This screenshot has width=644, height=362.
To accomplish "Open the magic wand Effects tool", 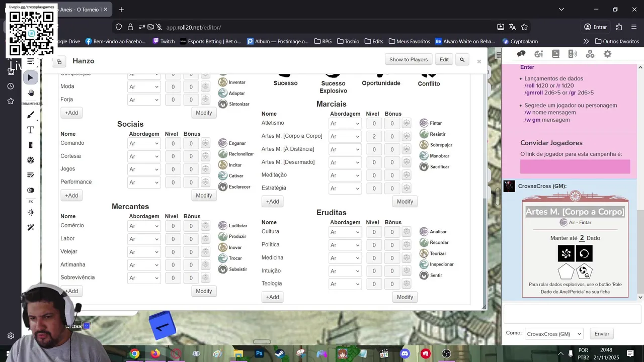I will (31, 227).
